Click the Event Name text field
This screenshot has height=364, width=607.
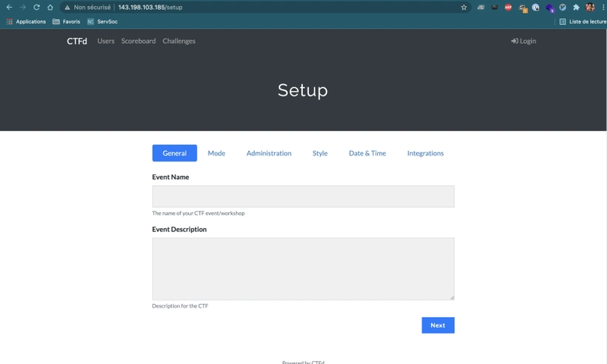tap(303, 196)
